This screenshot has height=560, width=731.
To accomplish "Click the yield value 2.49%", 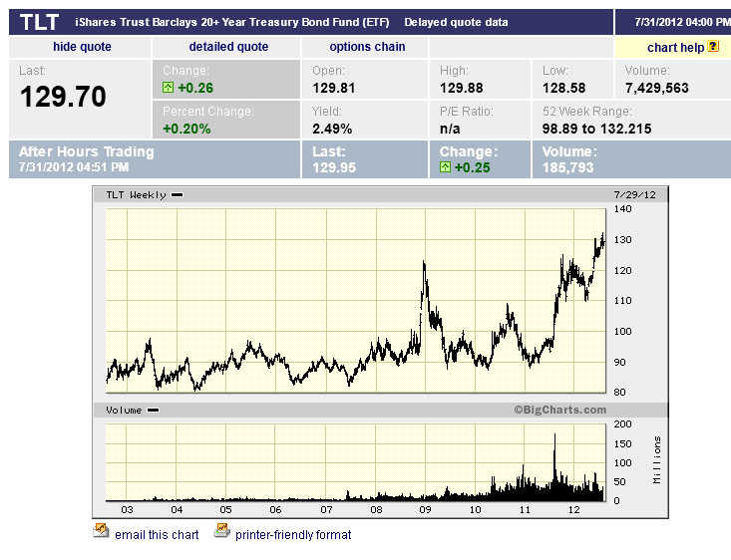I will pos(332,129).
